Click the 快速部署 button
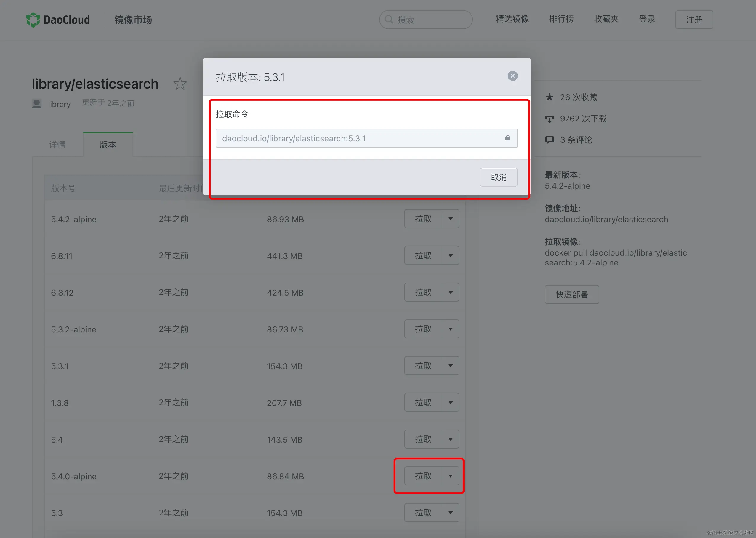The width and height of the screenshot is (756, 538). pyautogui.click(x=571, y=294)
